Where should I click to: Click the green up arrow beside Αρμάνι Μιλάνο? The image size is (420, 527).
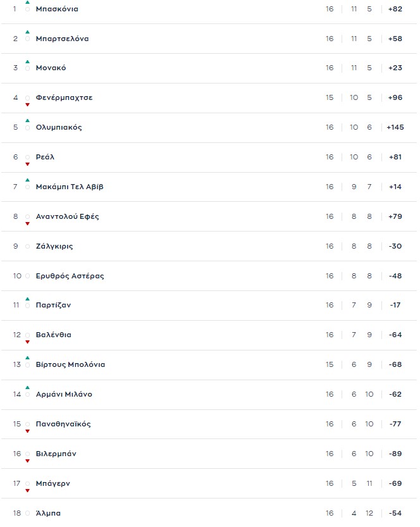(27, 387)
